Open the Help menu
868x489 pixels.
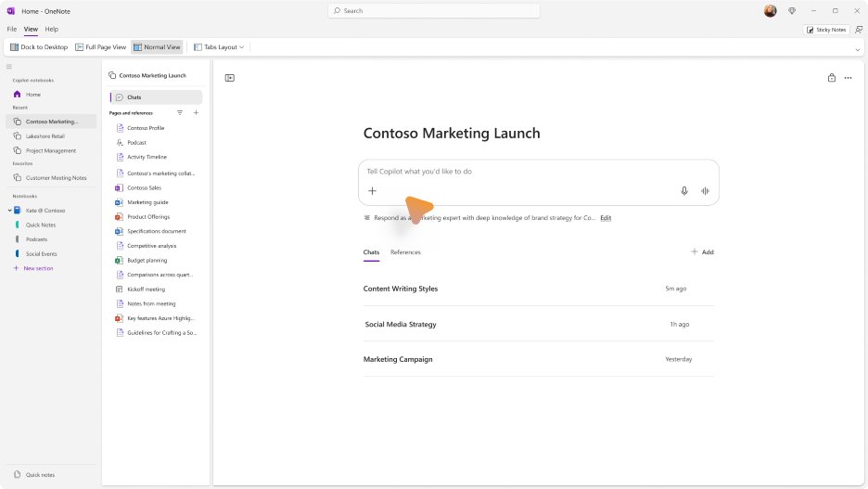(x=52, y=29)
